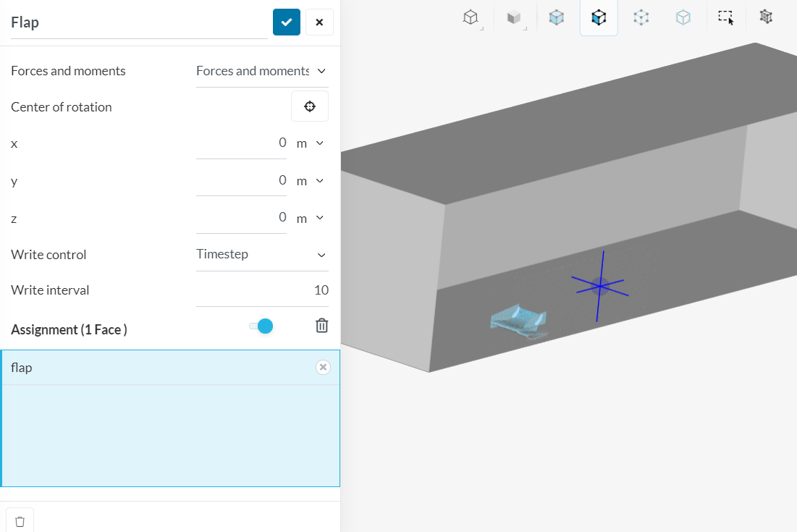Image resolution: width=797 pixels, height=532 pixels.
Task: Delete this result control using the bottom trash button
Action: point(20,521)
